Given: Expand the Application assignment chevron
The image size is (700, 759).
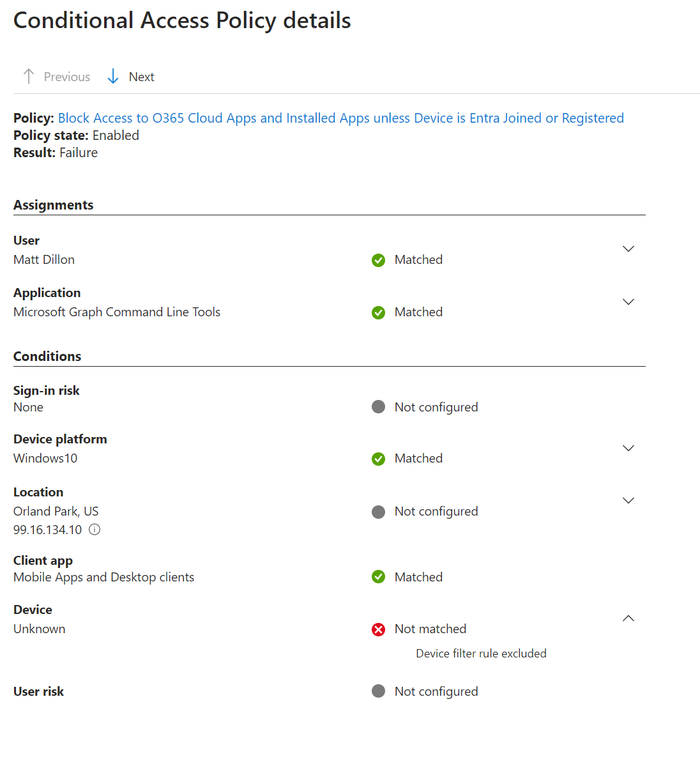Looking at the screenshot, I should pyautogui.click(x=628, y=302).
